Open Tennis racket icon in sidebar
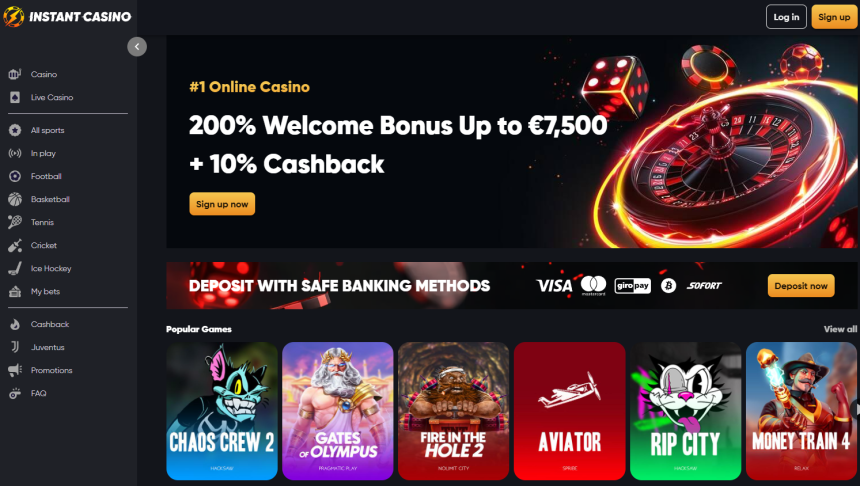The height and width of the screenshot is (486, 860). (x=15, y=222)
